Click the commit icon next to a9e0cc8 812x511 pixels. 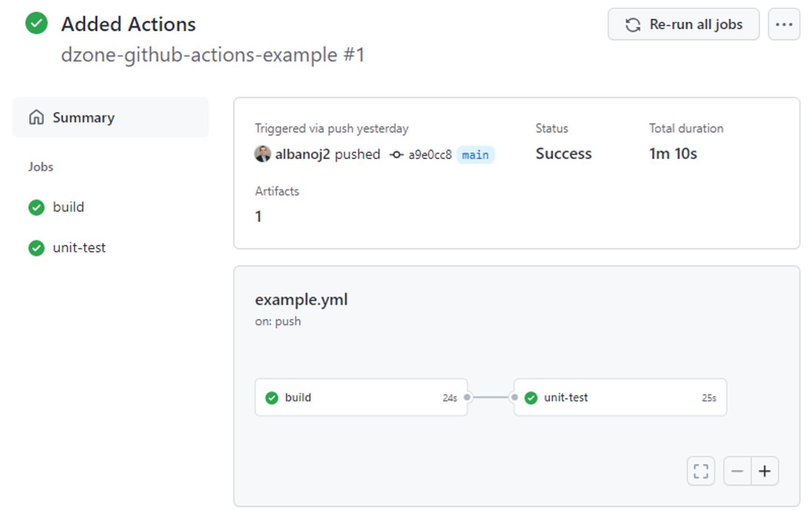(x=396, y=155)
